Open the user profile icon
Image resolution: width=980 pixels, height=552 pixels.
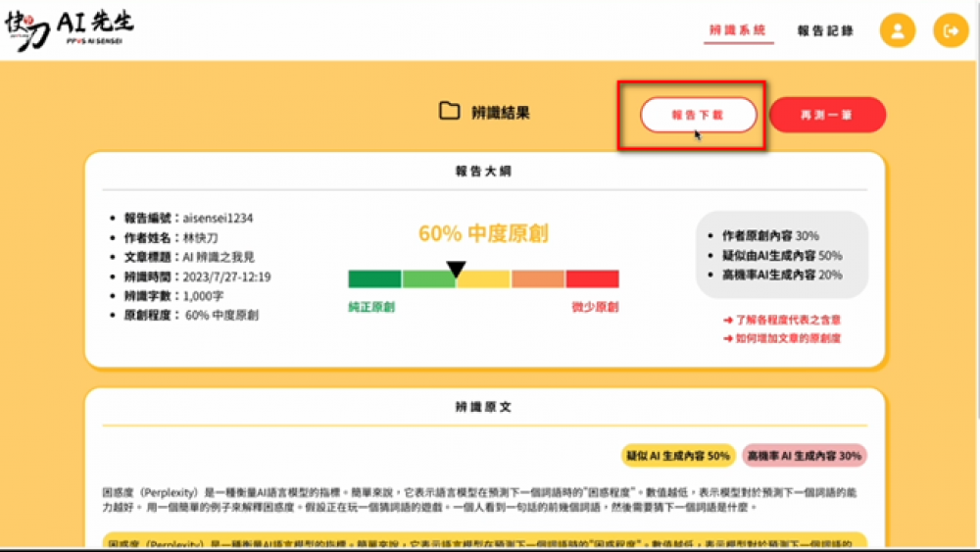[897, 30]
